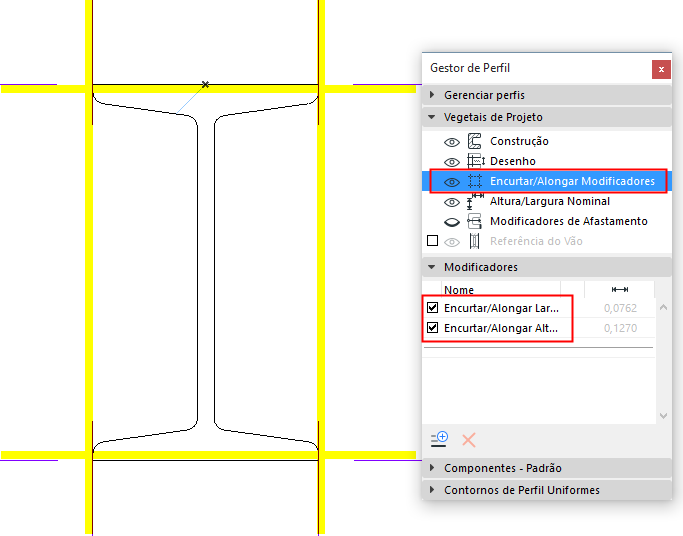Viewport: 683px width, 536px height.
Task: Expand the Gerenciar perfis section
Action: (547, 95)
